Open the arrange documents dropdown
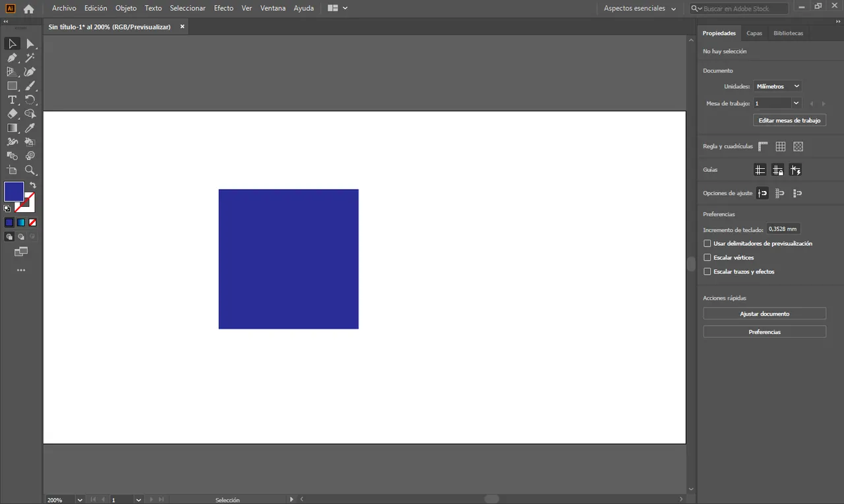 click(x=338, y=9)
